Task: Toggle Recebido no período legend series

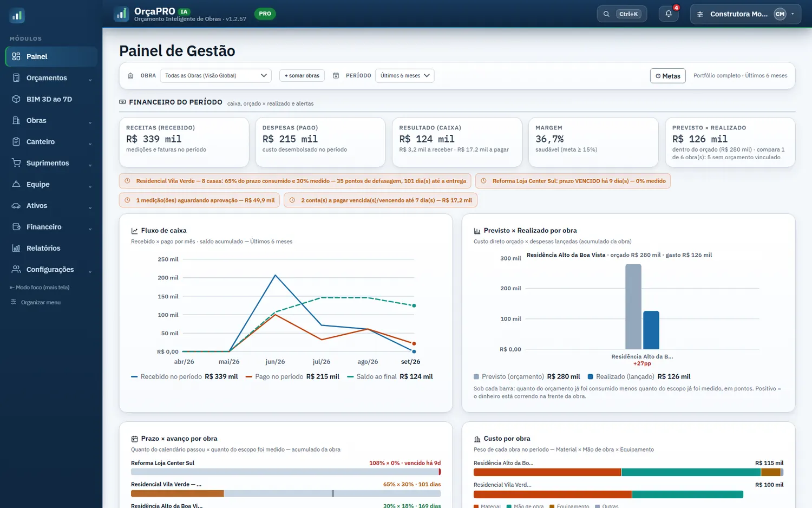Action: pyautogui.click(x=184, y=376)
